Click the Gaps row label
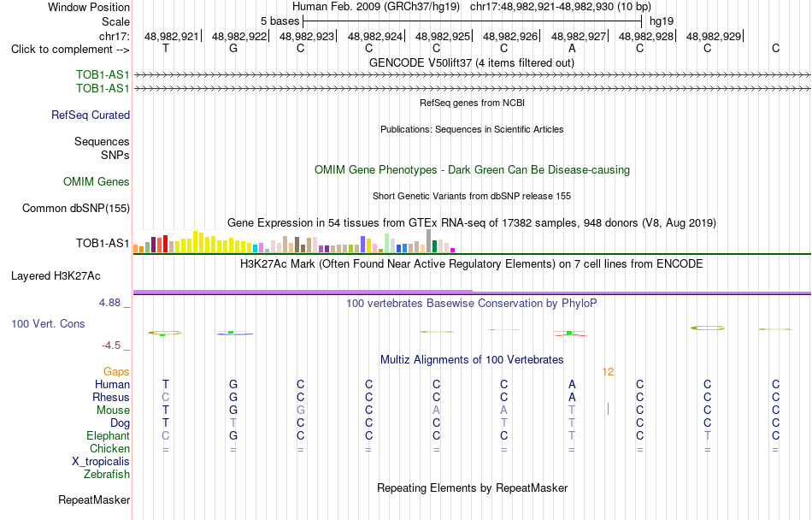Viewport: 812px width, 520px height. 116,371
